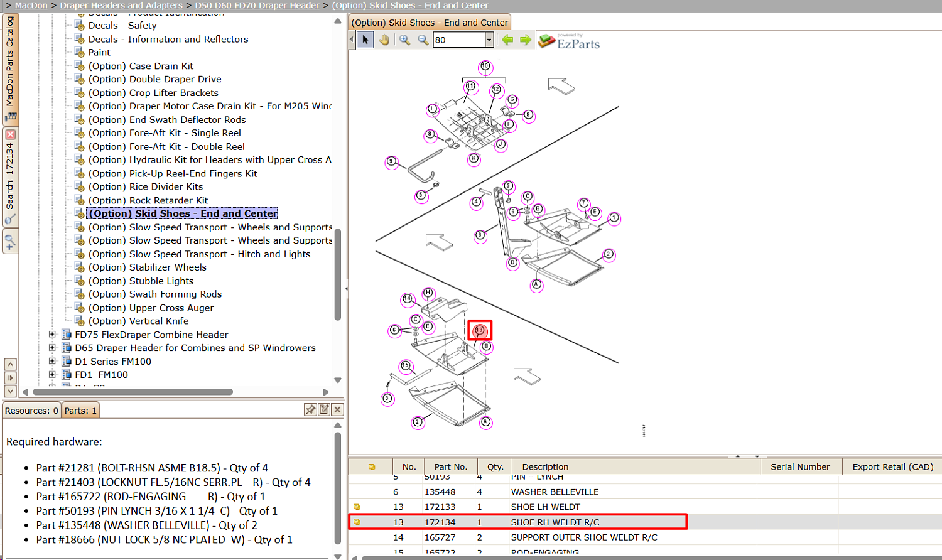Sort the table by Part No. column
The image size is (942, 560).
tap(451, 466)
